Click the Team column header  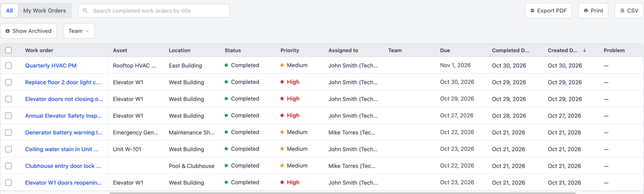point(395,50)
